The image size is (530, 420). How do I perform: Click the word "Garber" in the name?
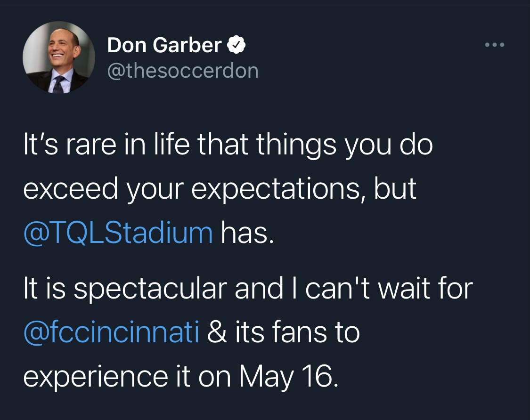(x=187, y=45)
